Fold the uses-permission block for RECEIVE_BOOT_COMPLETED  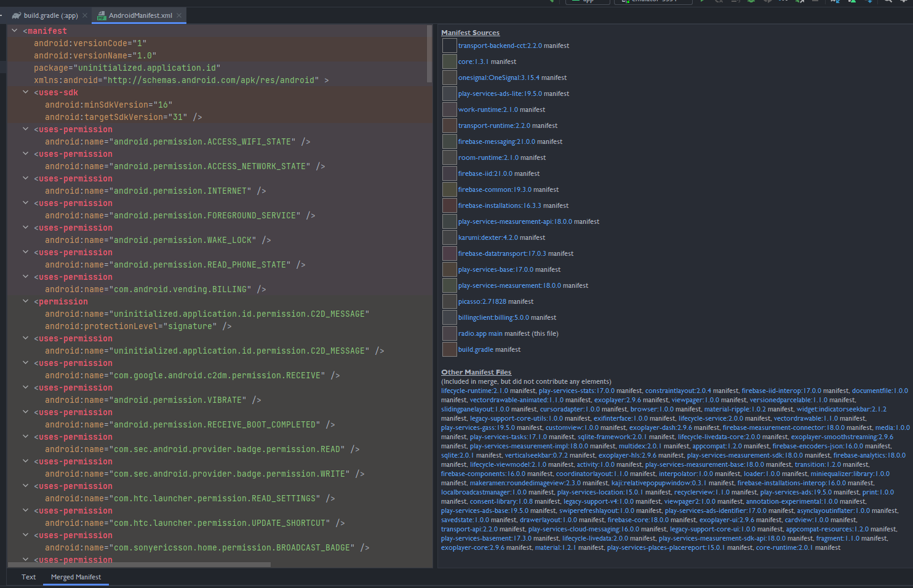(x=25, y=411)
